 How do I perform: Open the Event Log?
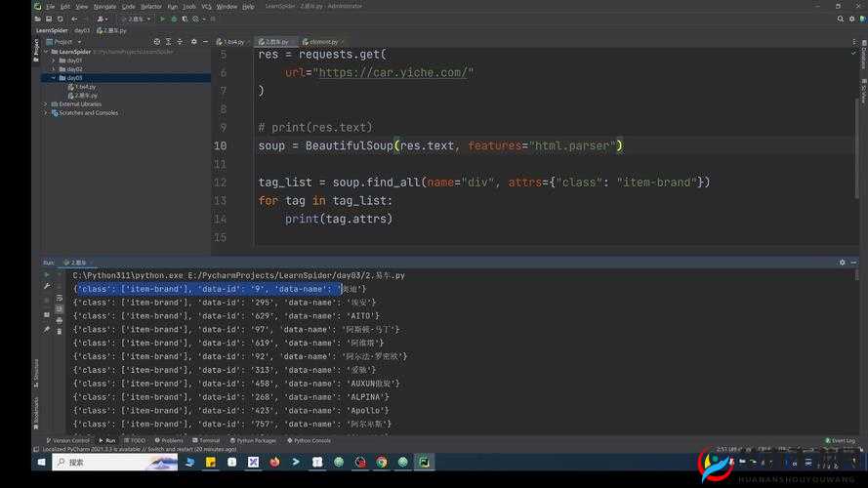coord(841,441)
